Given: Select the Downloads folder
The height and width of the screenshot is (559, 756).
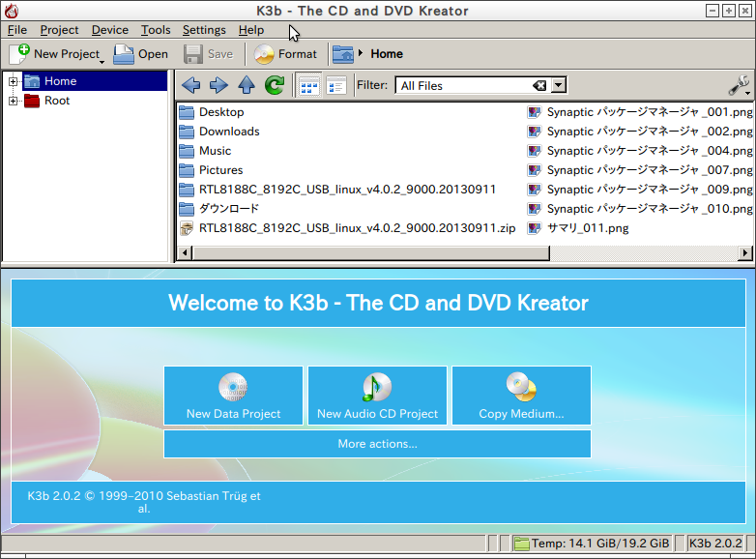Looking at the screenshot, I should point(219,132).
